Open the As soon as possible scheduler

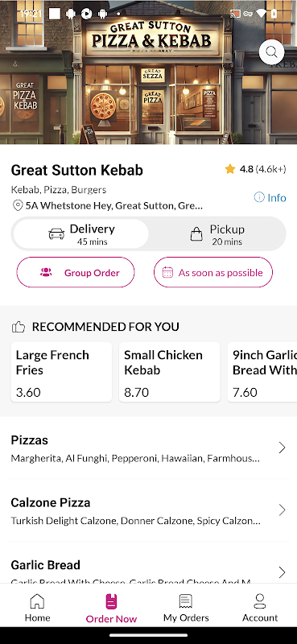coord(212,272)
